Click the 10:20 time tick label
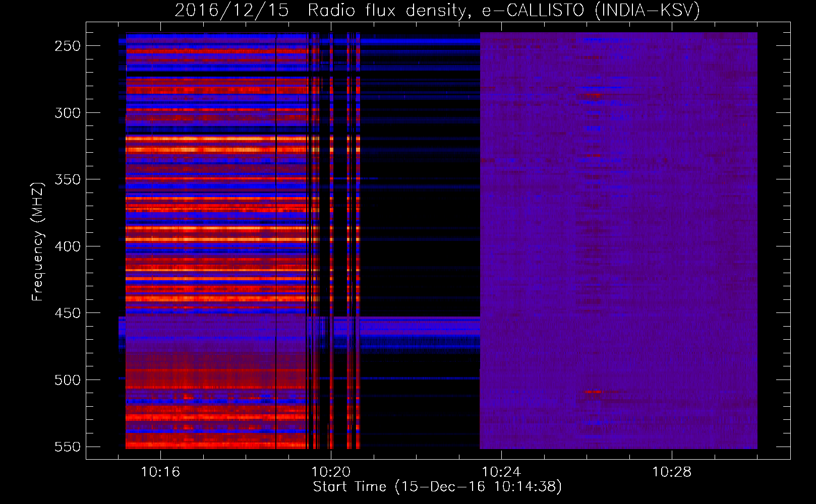816x504 pixels. [331, 472]
